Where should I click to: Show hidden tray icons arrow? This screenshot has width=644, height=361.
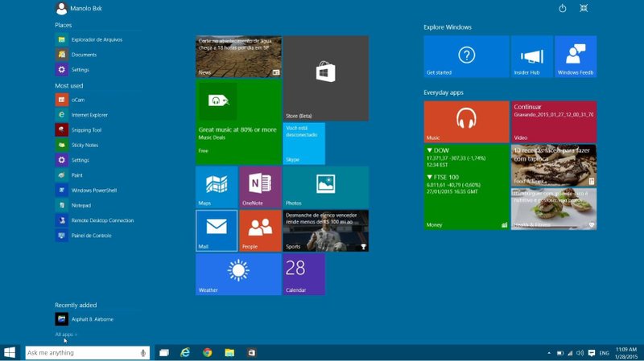(549, 353)
